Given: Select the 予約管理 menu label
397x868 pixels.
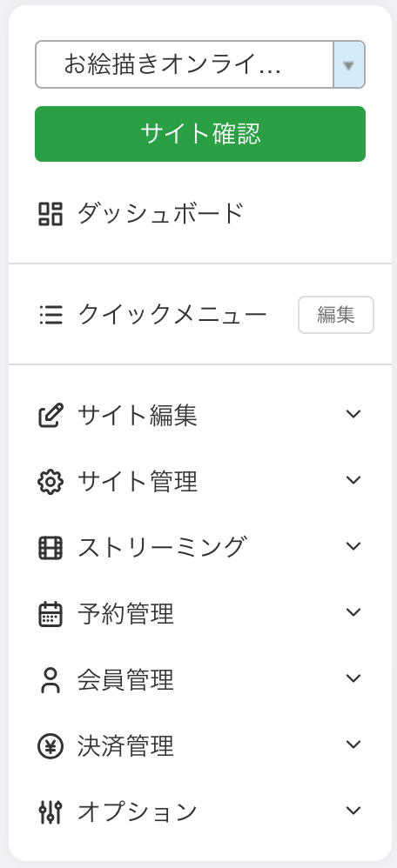Looking at the screenshot, I should [x=126, y=614].
